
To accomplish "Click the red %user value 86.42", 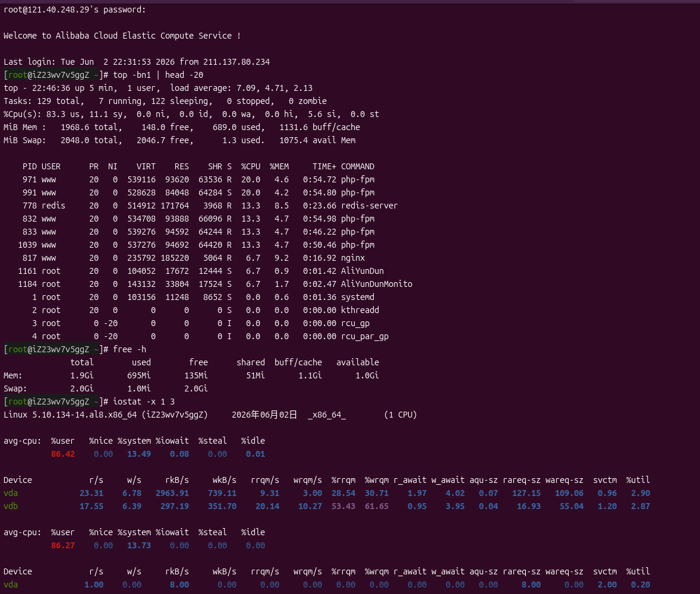I will (63, 454).
